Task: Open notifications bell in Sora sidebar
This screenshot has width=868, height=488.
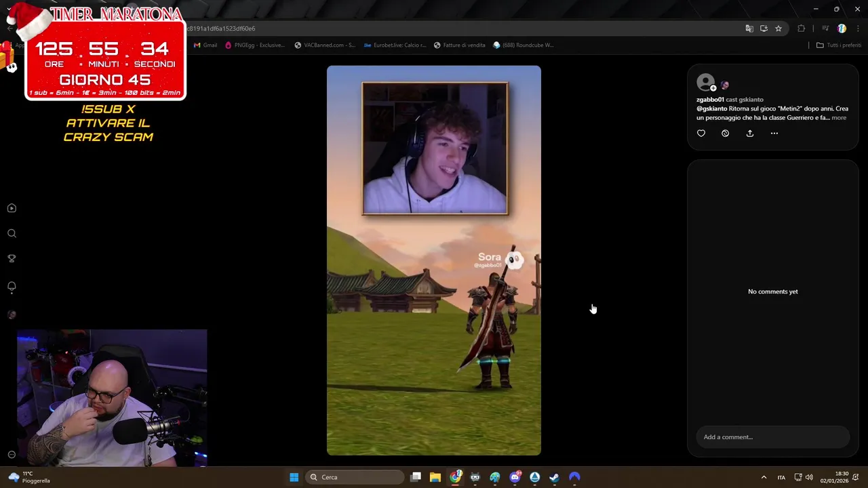Action: 12,286
